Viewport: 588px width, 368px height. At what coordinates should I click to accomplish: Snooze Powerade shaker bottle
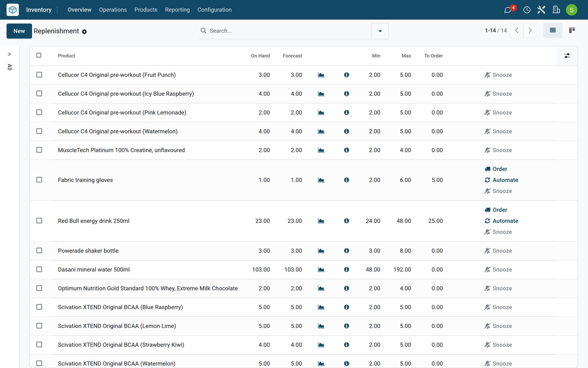click(x=498, y=251)
